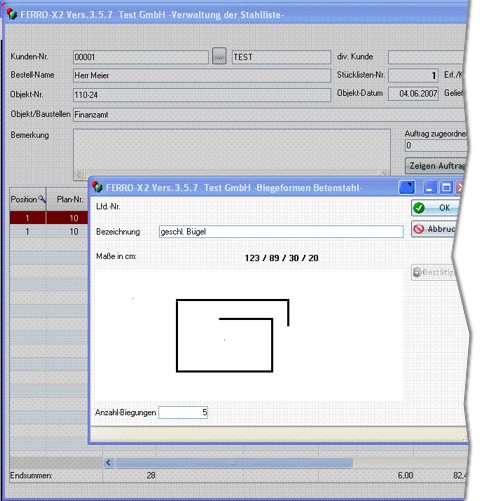Click the FERRO-X2 app icon in dialog title bar
The image size is (480, 501).
[x=97, y=187]
